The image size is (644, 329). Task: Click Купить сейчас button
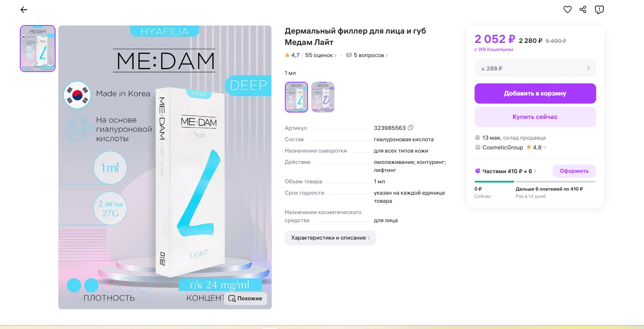tap(535, 117)
